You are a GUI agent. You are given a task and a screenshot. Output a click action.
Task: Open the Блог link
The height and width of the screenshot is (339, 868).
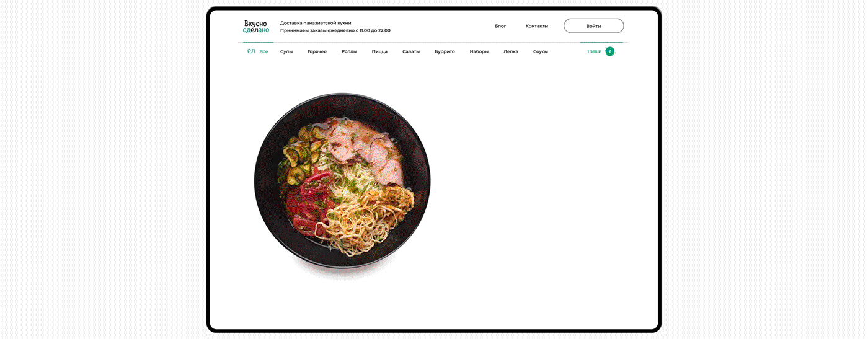click(500, 26)
